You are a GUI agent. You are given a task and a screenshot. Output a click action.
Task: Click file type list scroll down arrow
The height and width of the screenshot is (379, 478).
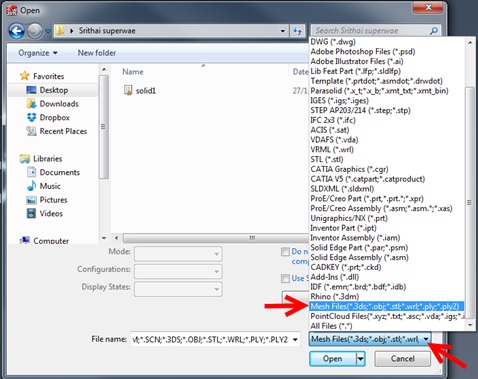470,325
